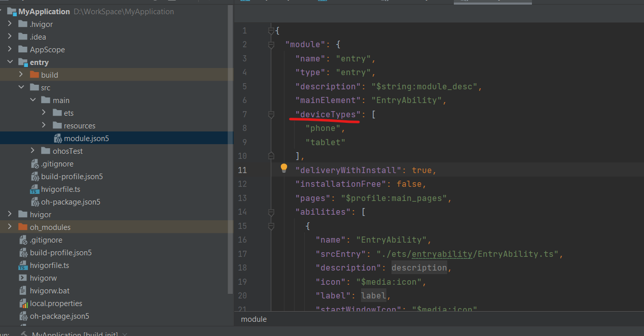Screen dimensions: 644x336
Task: Click build-profile.json5 icon inside entry folder
Action: point(35,177)
